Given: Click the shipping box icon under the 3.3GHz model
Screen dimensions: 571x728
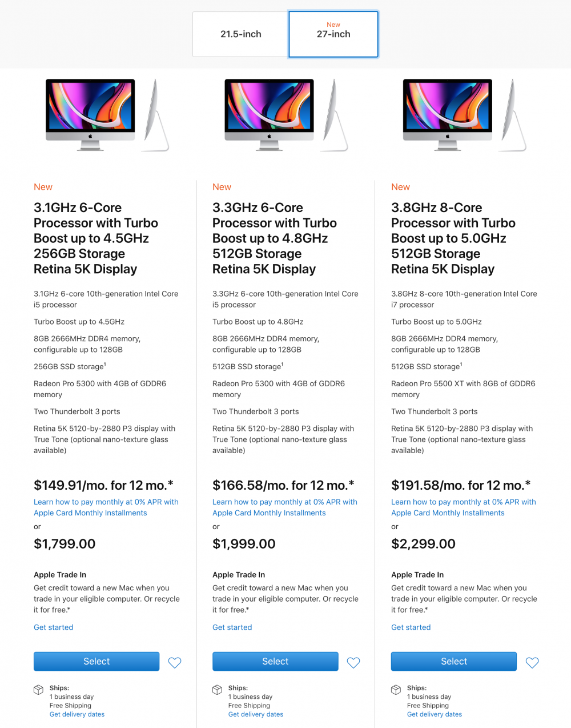Looking at the screenshot, I should [217, 690].
